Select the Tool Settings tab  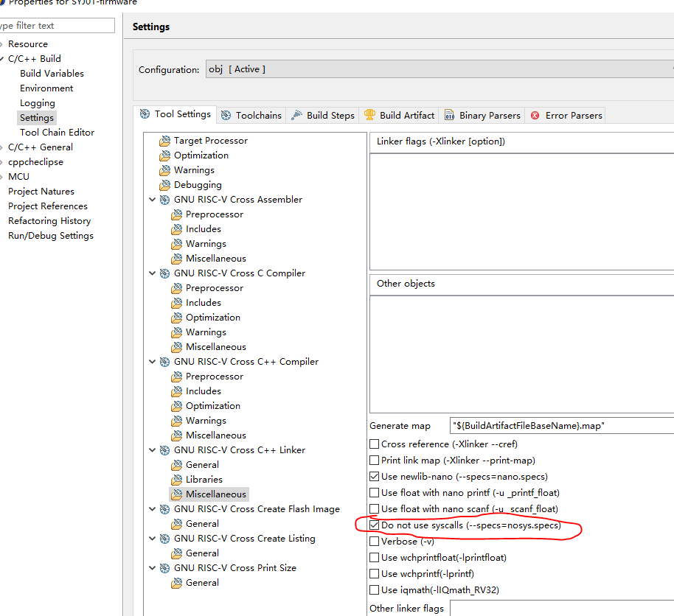[175, 114]
